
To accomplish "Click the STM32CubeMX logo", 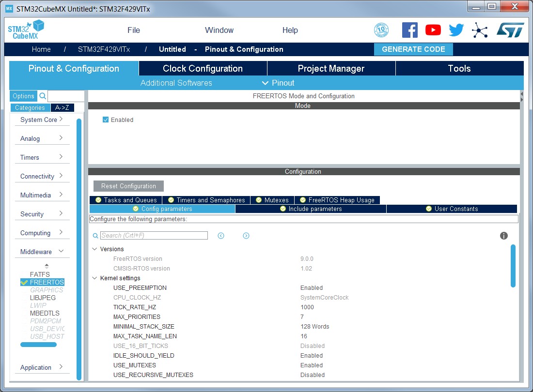I will pyautogui.click(x=26, y=30).
